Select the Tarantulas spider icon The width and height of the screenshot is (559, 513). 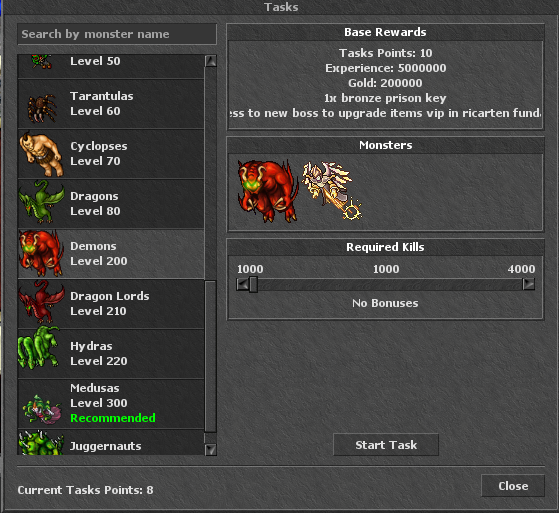(x=42, y=107)
